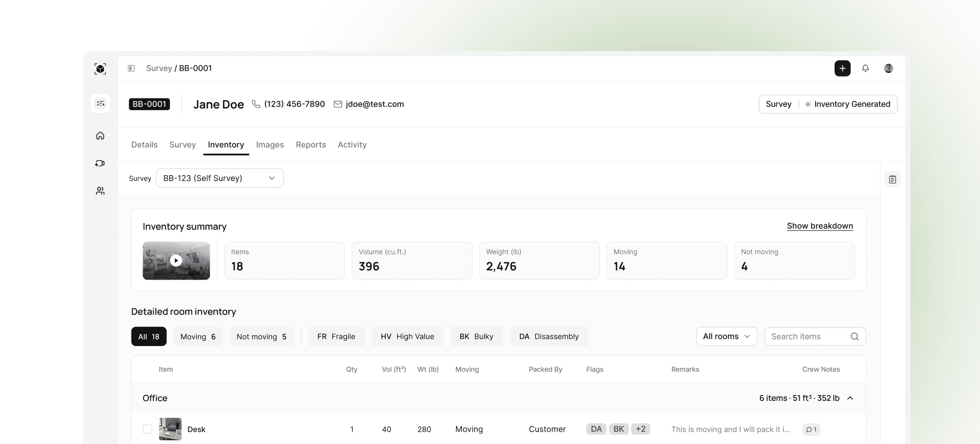Switch to the Details tab
The height and width of the screenshot is (444, 980).
(x=144, y=145)
